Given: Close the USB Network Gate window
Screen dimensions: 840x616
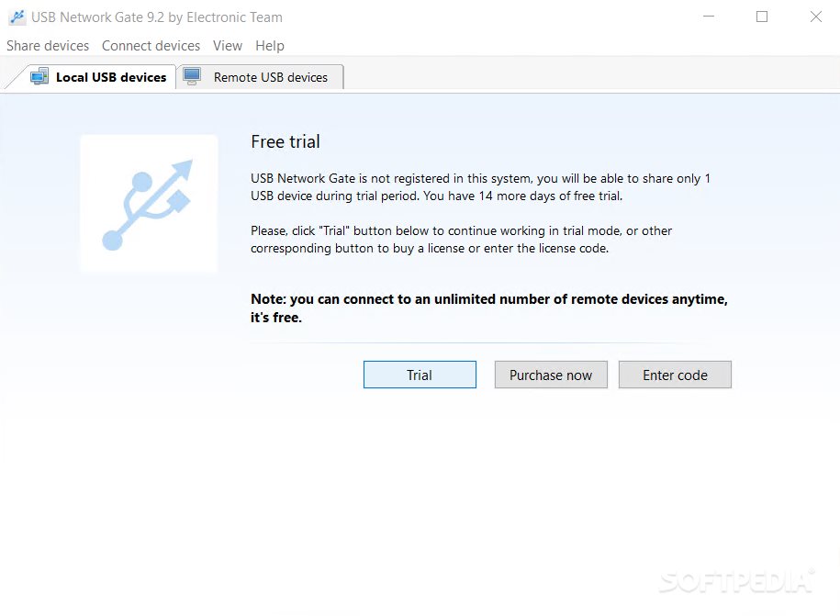Looking at the screenshot, I should [816, 17].
